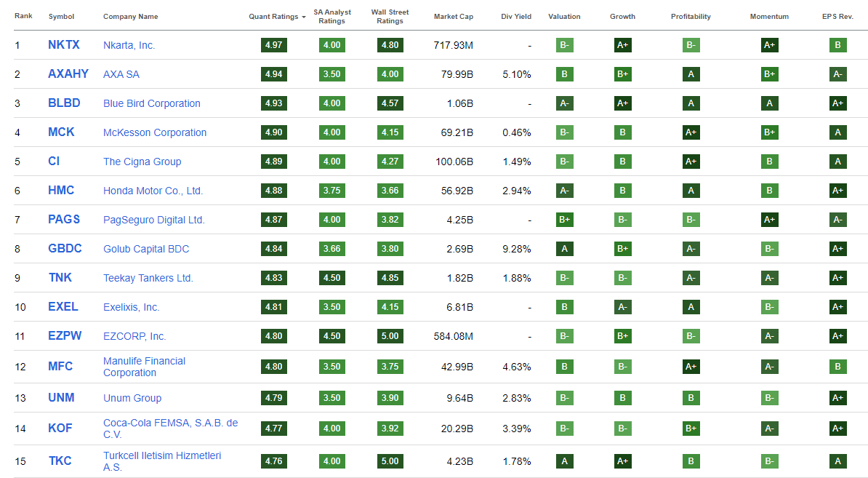
Task: Open the MCK ticker symbol link
Action: pos(61,132)
